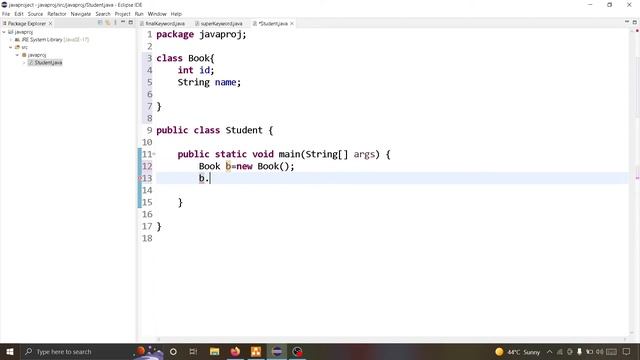
Task: Collapse all in Package Explorer
Action: (100, 23)
